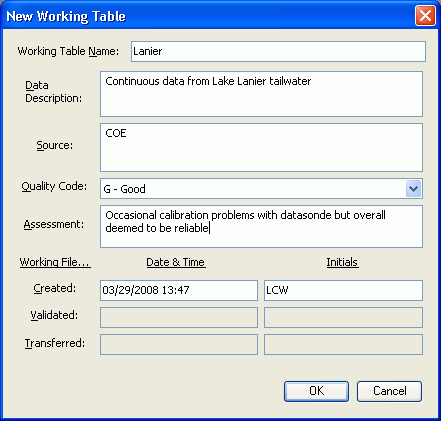The width and height of the screenshot is (441, 421).
Task: Click the Working File... underlined label
Action: (x=55, y=262)
